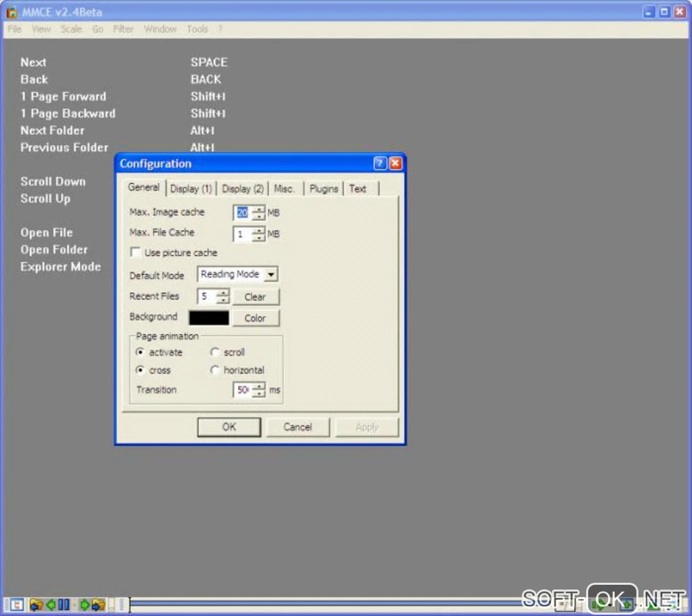Go to the Misc. tab
Image resolution: width=692 pixels, height=616 pixels.
click(285, 189)
